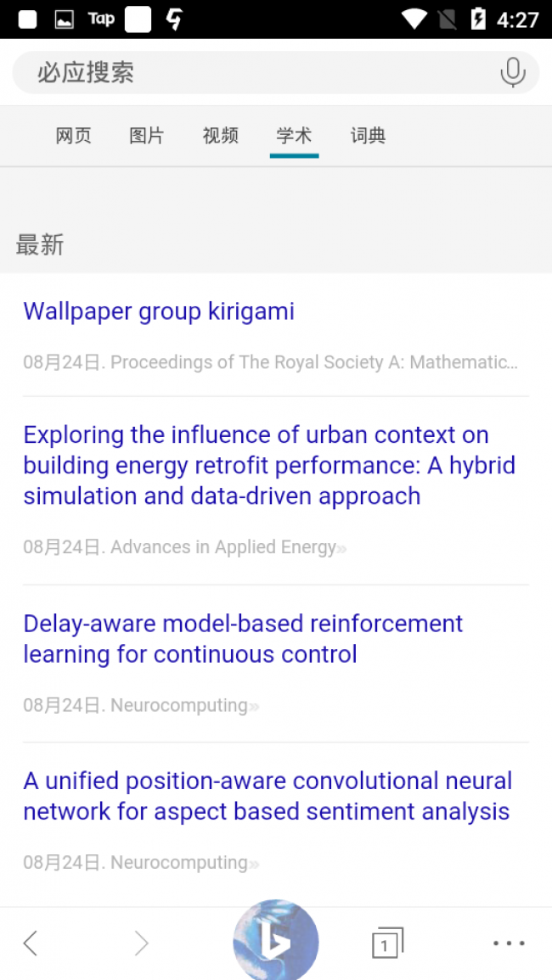Expand the Advances in Applied Energy source chevron
This screenshot has width=552, height=980.
[341, 548]
